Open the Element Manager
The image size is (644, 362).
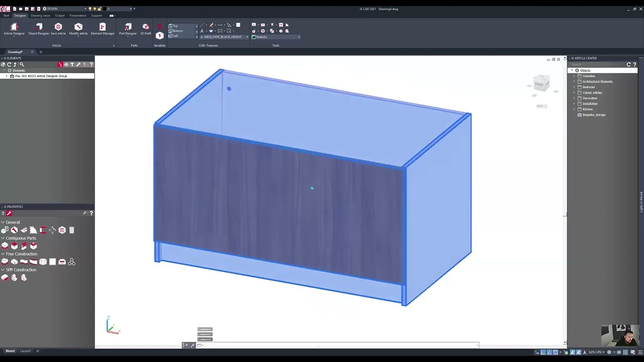(103, 29)
